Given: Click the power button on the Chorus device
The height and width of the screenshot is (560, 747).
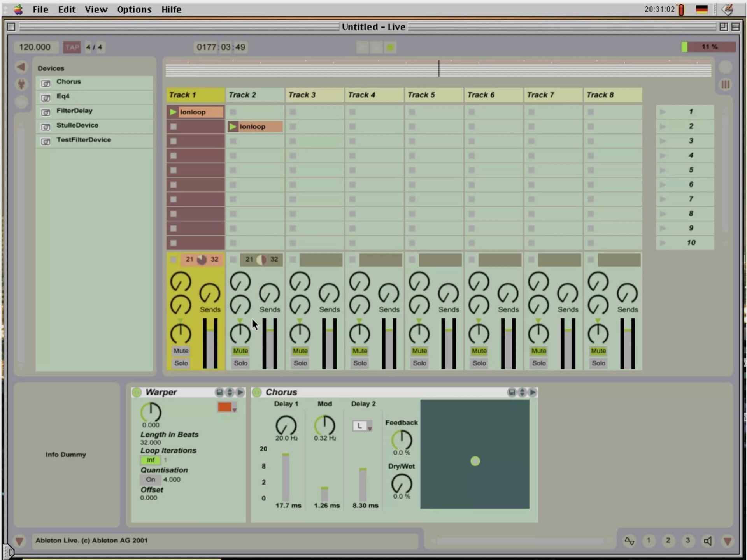Looking at the screenshot, I should point(257,392).
